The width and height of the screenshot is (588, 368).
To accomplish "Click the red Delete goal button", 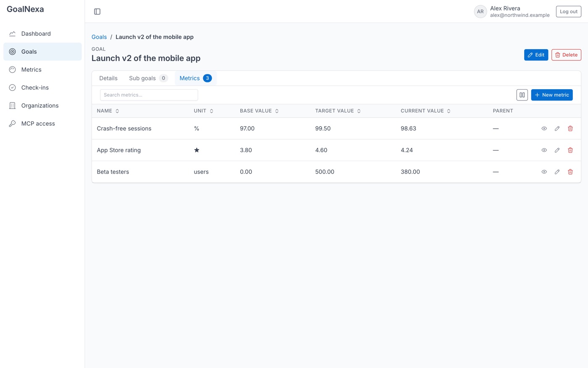I will [566, 55].
